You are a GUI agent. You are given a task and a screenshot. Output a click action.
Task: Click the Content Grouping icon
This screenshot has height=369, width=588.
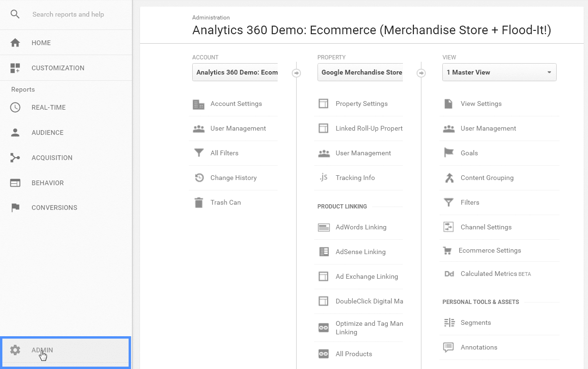[448, 178]
